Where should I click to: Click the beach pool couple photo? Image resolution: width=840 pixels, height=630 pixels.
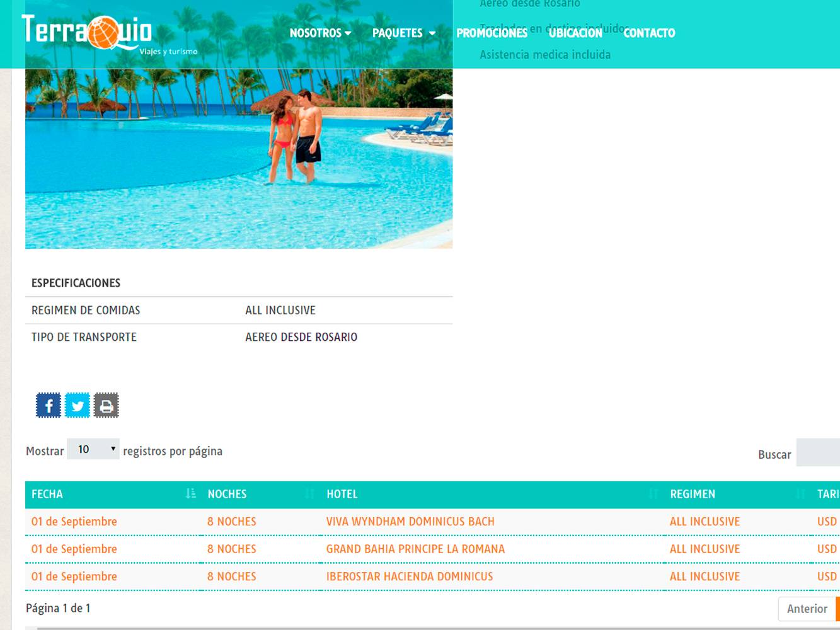click(x=239, y=159)
